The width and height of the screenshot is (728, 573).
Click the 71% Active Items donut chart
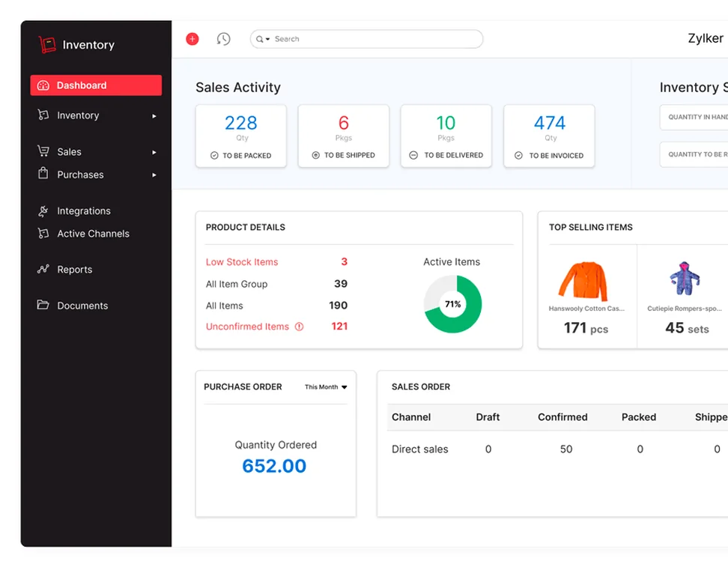pos(452,304)
